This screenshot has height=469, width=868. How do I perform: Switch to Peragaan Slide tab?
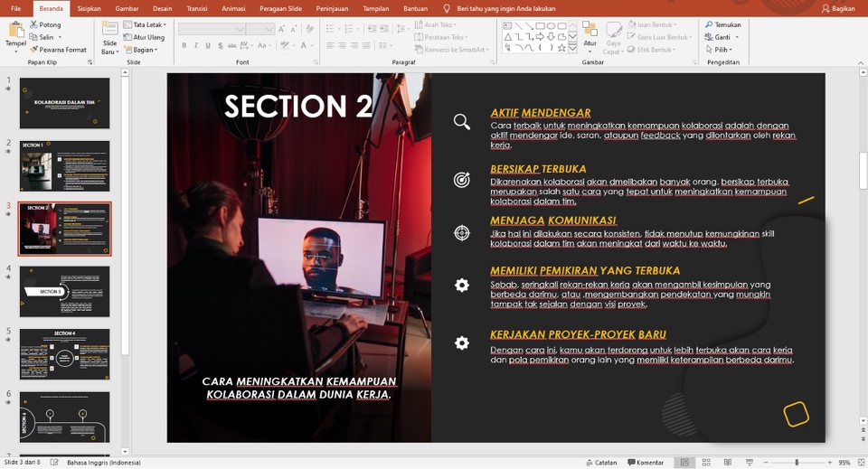click(280, 8)
